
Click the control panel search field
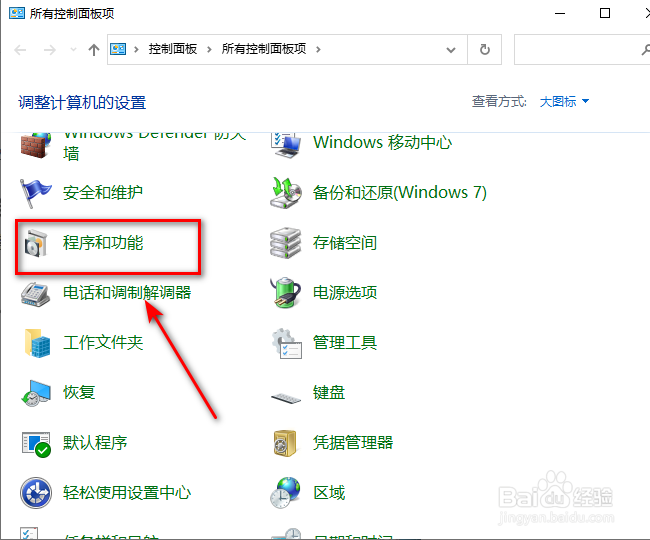point(582,50)
